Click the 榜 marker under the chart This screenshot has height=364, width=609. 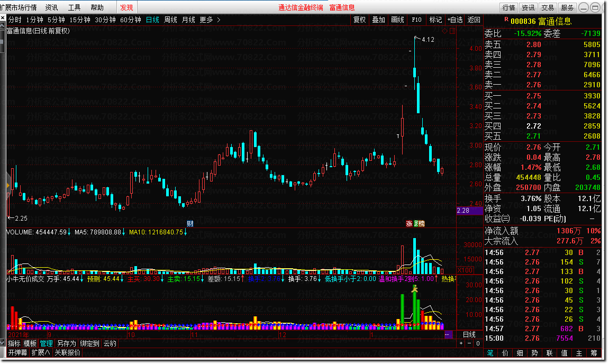[421, 223]
